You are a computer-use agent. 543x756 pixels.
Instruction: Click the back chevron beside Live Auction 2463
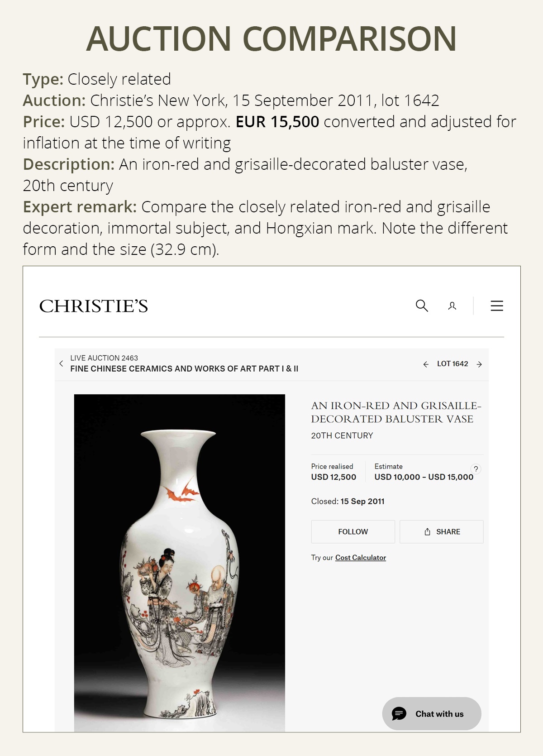[x=62, y=364]
